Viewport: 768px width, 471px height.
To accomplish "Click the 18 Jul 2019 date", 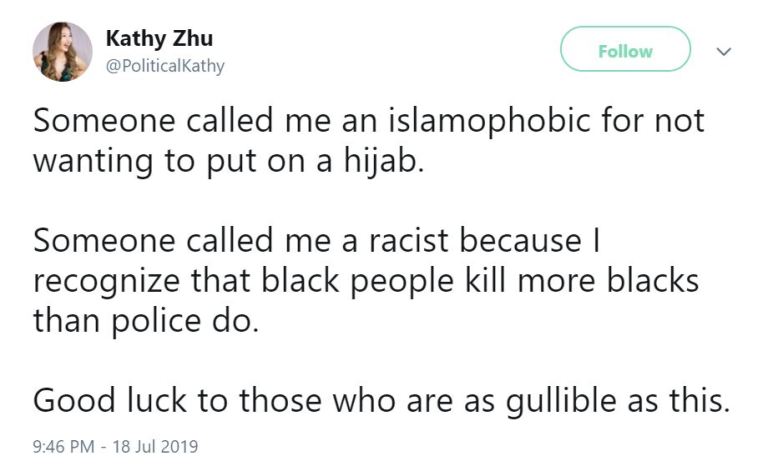I will click(158, 445).
